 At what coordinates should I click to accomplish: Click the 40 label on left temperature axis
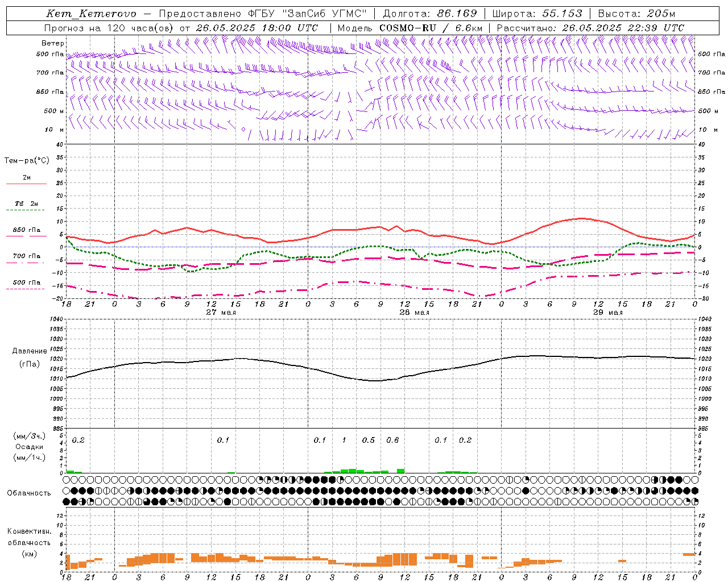[60, 144]
